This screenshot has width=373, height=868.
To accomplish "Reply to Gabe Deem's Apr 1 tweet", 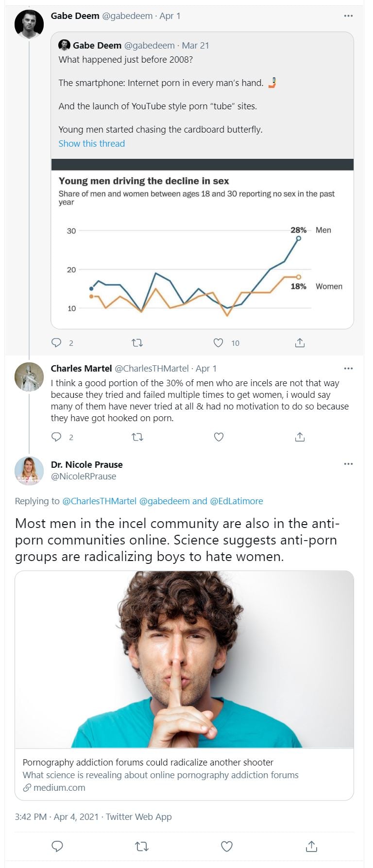I will tap(57, 343).
